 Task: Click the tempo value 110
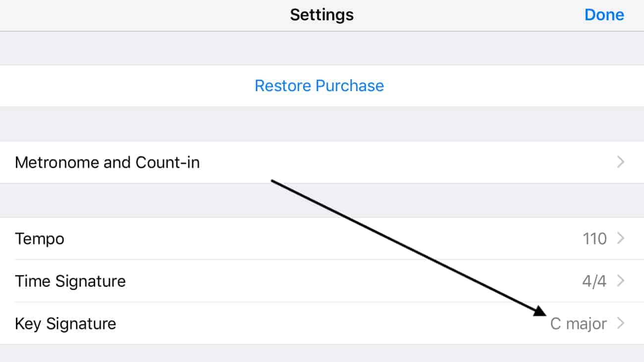tap(594, 239)
